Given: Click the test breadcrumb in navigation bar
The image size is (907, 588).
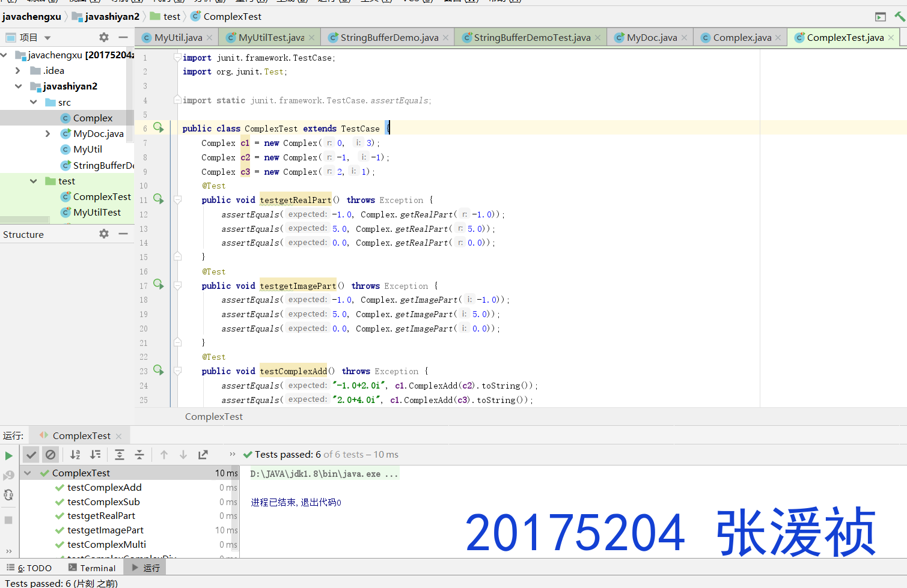Looking at the screenshot, I should (165, 16).
